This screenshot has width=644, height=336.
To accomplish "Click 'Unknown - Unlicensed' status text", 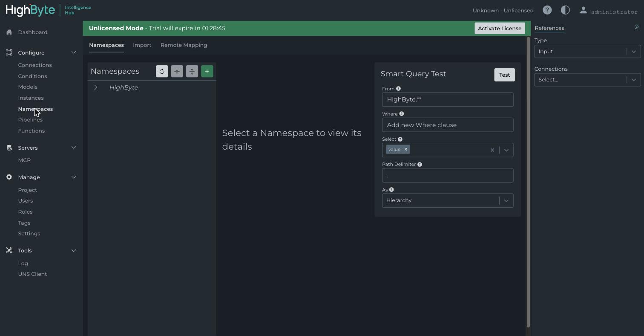I will pos(503,11).
